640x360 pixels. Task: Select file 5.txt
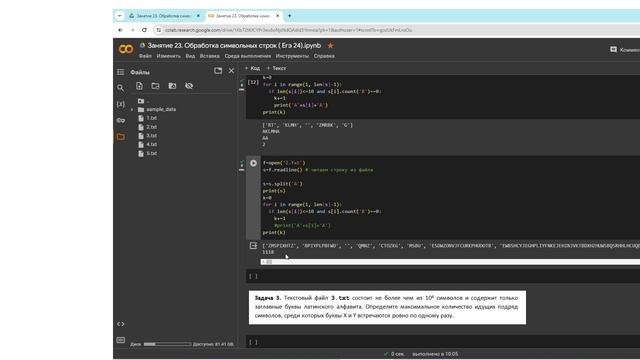point(151,153)
